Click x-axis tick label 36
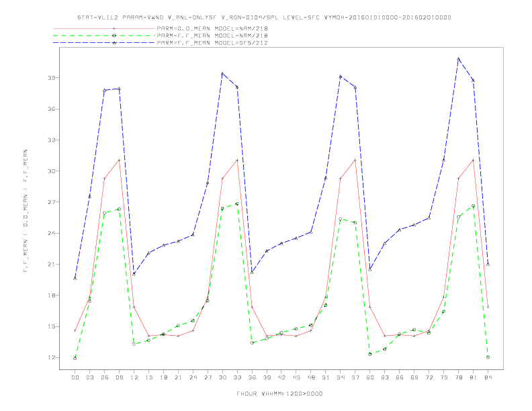This screenshot has height=411, width=532. click(x=252, y=377)
